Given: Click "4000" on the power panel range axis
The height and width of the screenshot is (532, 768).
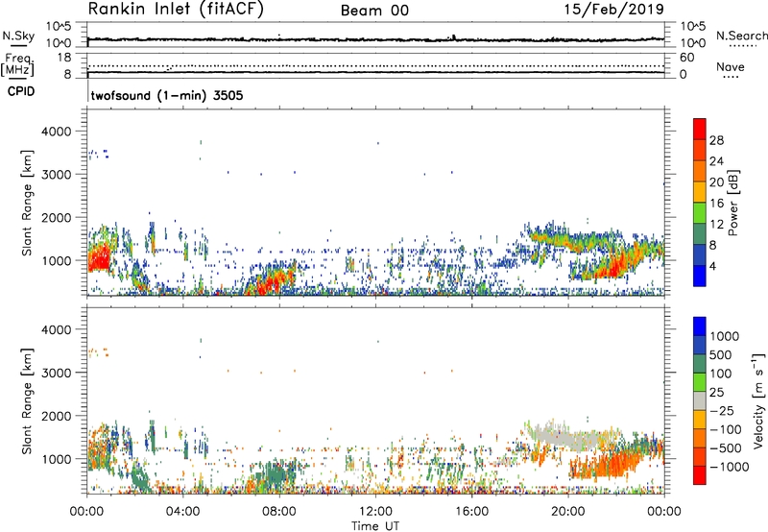Looking at the screenshot, I should tap(57, 132).
